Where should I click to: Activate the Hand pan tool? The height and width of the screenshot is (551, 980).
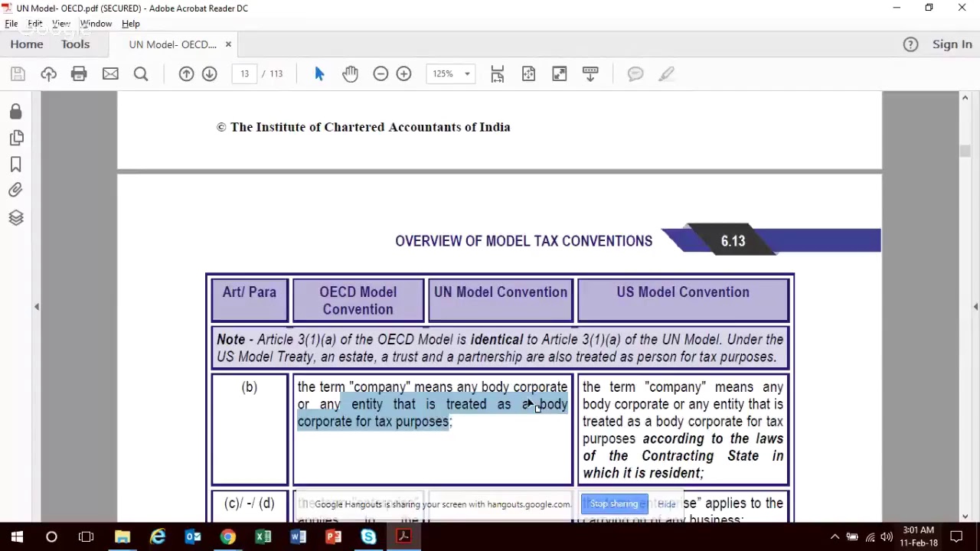(x=350, y=73)
